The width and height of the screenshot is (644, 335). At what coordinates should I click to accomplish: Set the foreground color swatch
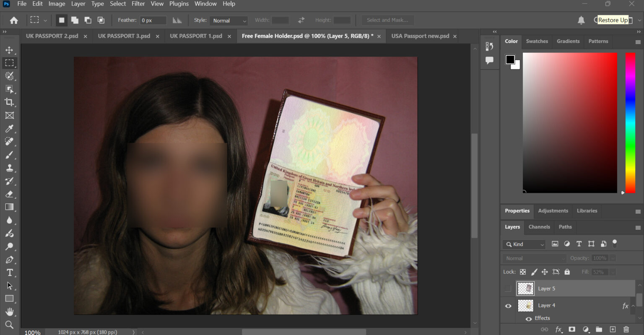pos(510,59)
